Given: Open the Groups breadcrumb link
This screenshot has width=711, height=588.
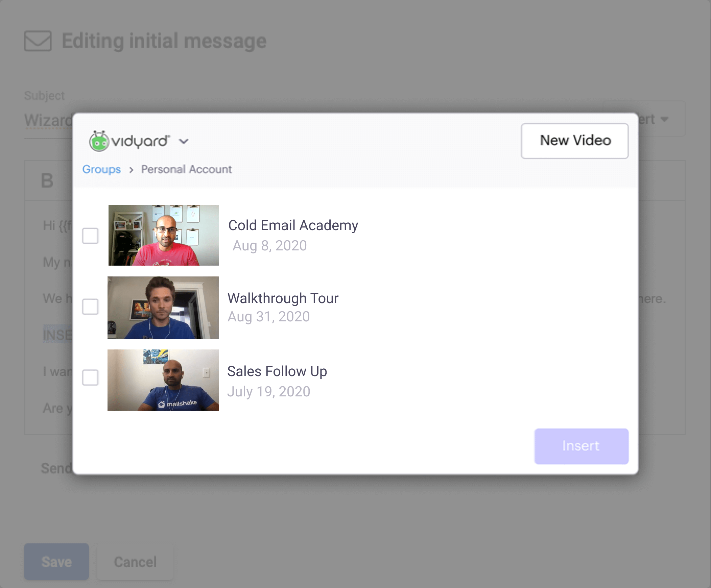Looking at the screenshot, I should 101,170.
